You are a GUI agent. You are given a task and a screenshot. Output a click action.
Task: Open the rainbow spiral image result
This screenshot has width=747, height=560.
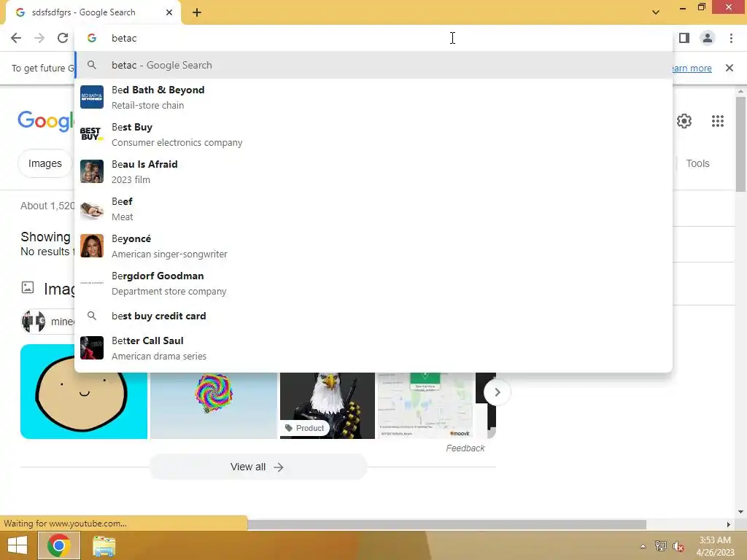[x=214, y=405]
